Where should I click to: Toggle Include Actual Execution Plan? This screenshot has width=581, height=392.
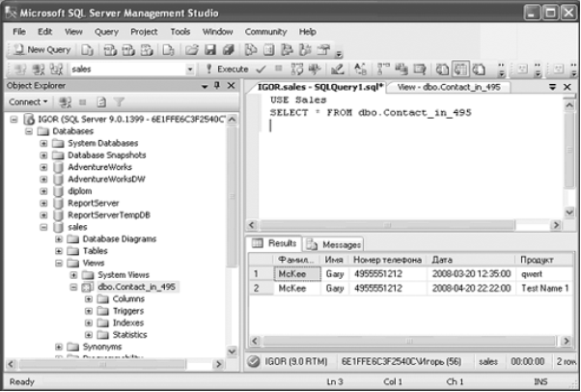pyautogui.click(x=383, y=70)
